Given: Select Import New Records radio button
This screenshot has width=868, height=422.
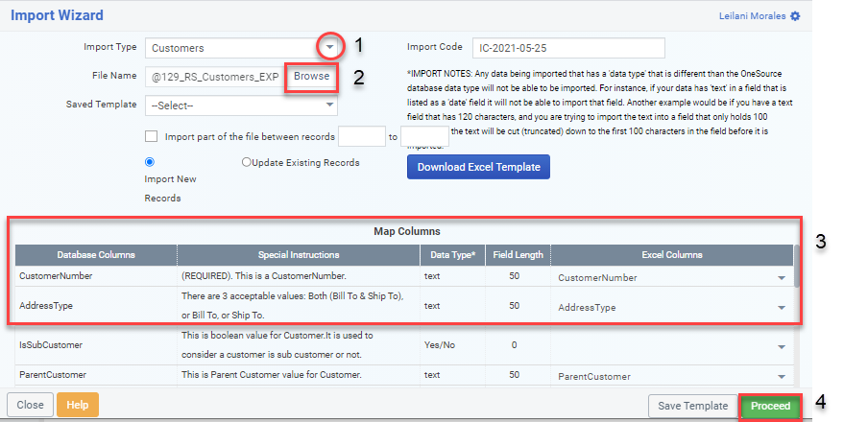Looking at the screenshot, I should 149,162.
